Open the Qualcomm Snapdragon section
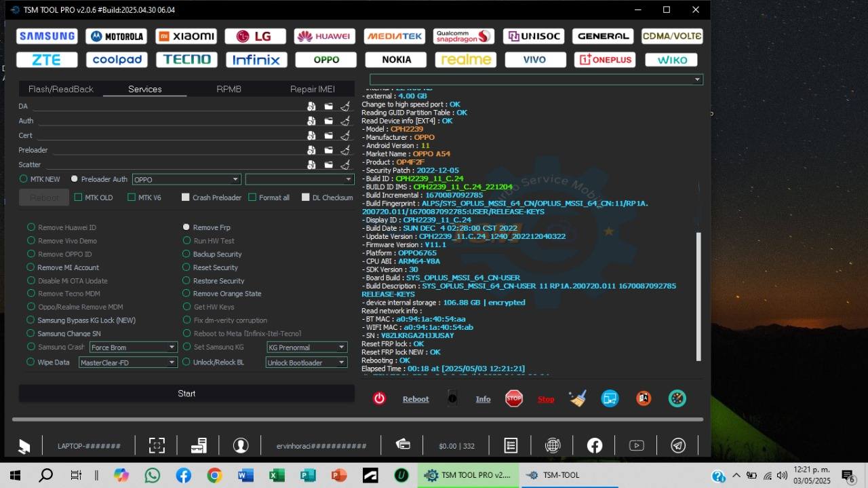The width and height of the screenshot is (868, 488). coord(464,36)
